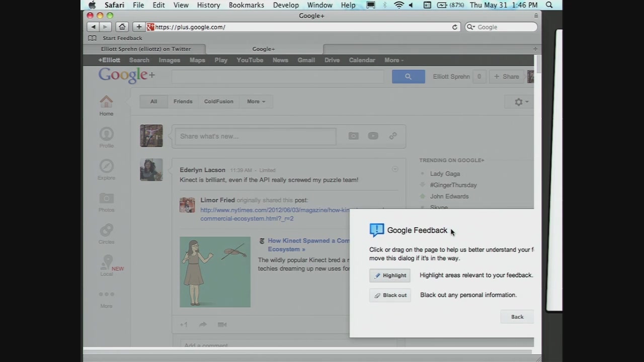Reload the page with the refresh icon
The height and width of the screenshot is (362, 644).
click(x=455, y=27)
